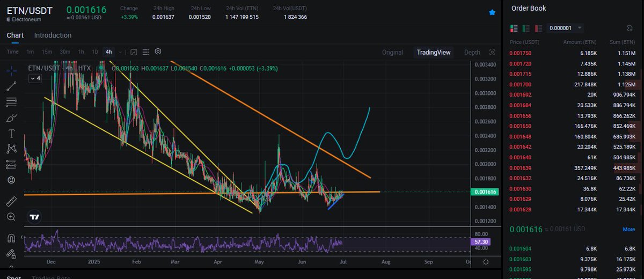The height and width of the screenshot is (279, 644).
Task: Click the ask price 0.001628 row
Action: pyautogui.click(x=573, y=209)
